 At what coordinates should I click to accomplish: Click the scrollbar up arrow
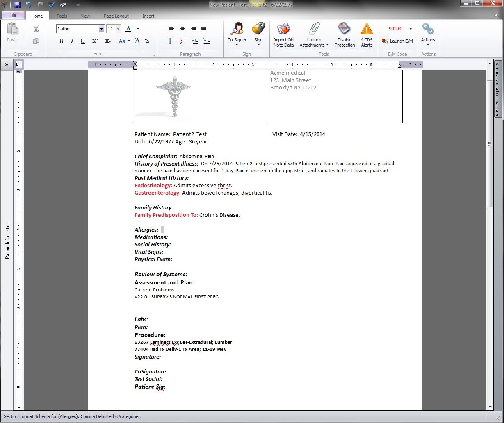click(x=490, y=63)
